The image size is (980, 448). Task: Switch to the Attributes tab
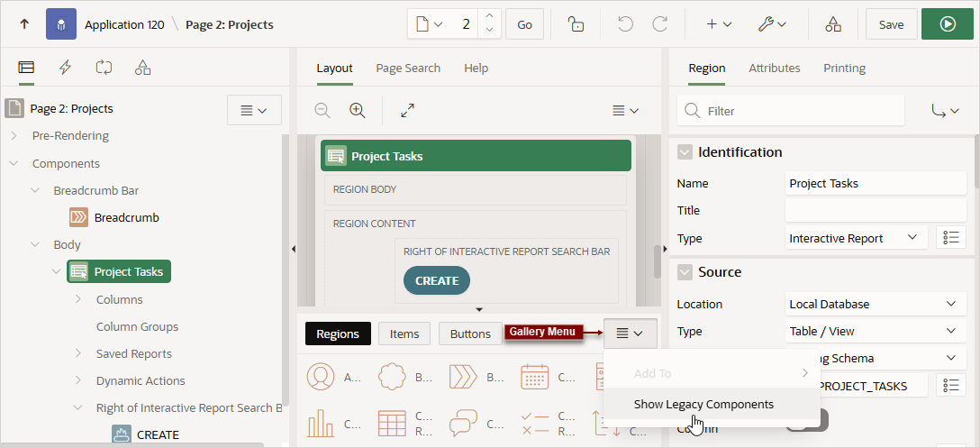(x=775, y=68)
